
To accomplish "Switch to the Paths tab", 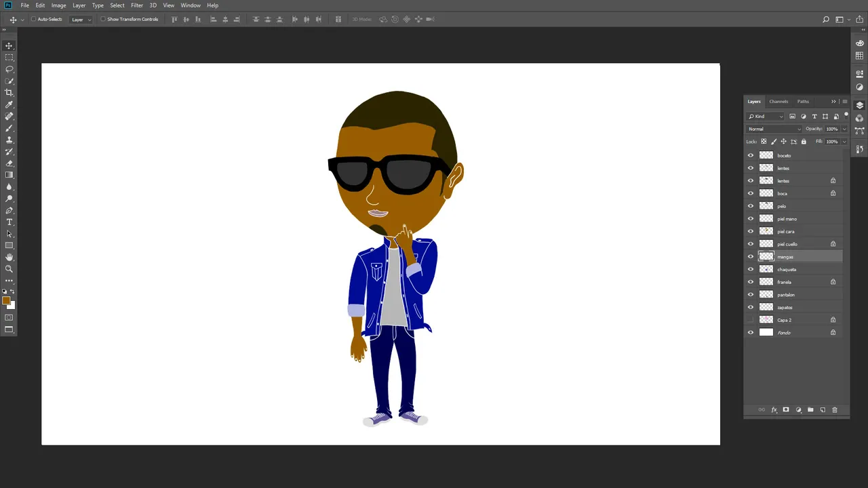I will click(x=803, y=102).
